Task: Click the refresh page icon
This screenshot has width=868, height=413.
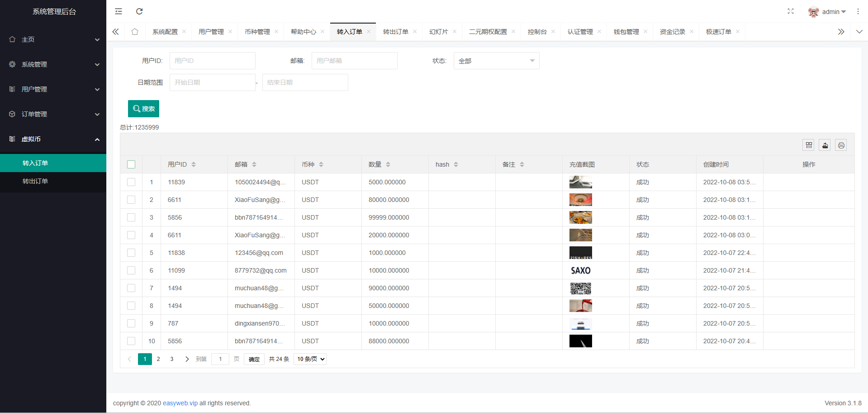Action: click(139, 11)
